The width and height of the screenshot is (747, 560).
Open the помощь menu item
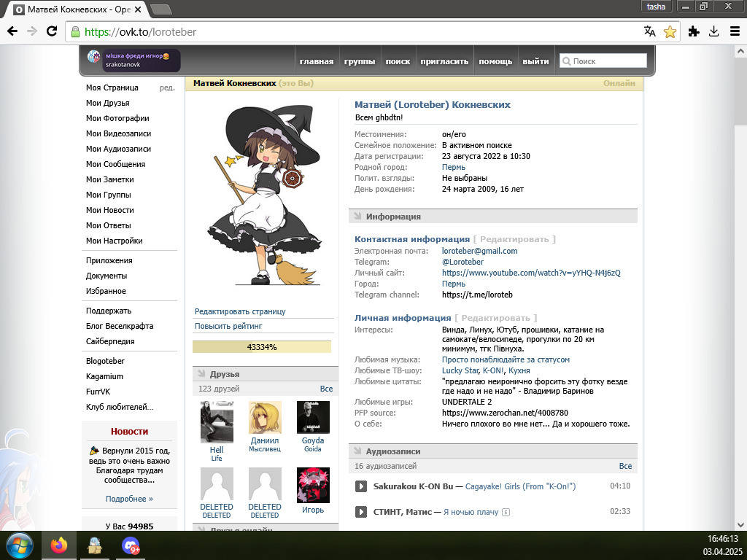(495, 61)
